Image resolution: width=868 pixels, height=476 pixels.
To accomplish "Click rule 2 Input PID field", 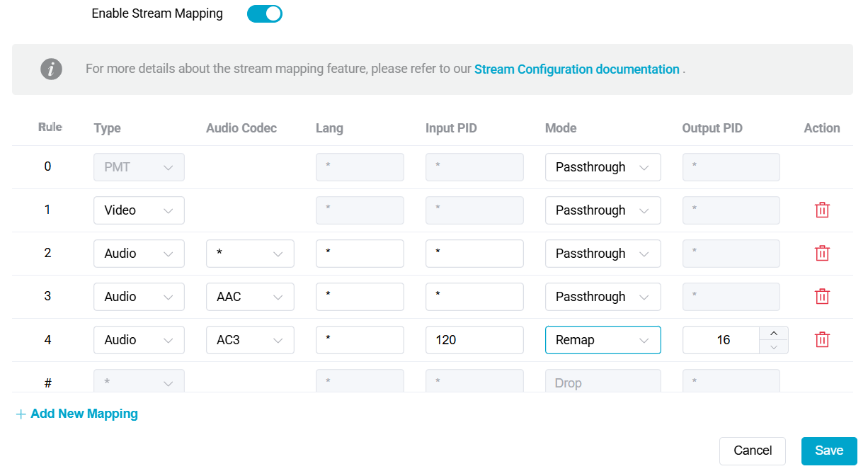I will [474, 254].
